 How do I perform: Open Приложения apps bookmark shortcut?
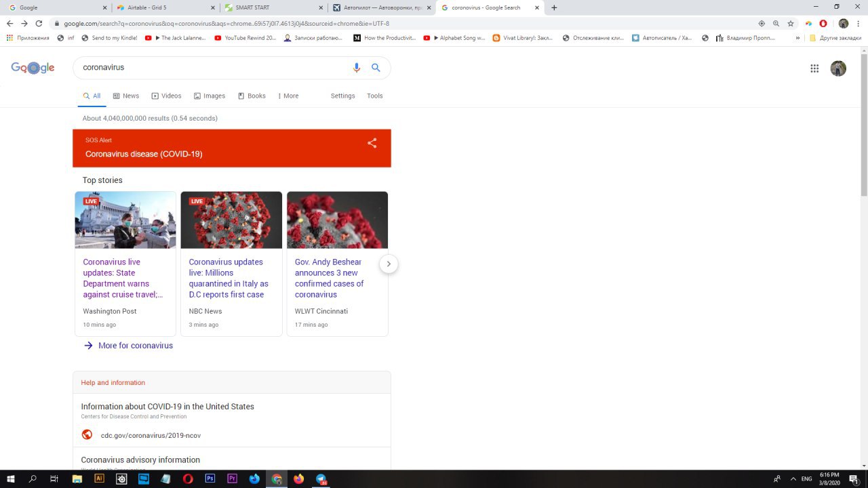28,38
